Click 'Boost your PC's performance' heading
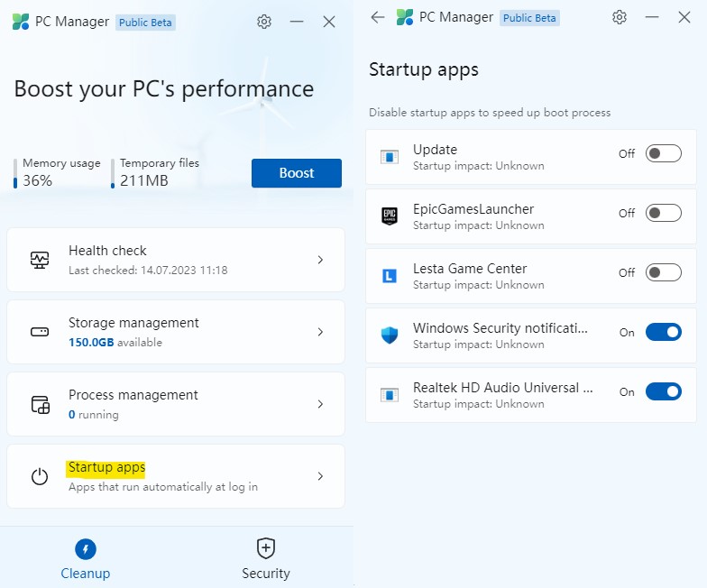The image size is (707, 588). (x=164, y=88)
